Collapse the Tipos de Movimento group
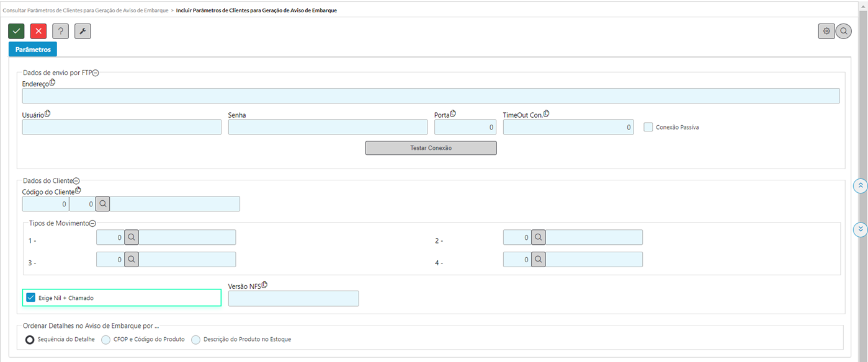Image resolution: width=868 pixels, height=362 pixels. click(x=92, y=224)
